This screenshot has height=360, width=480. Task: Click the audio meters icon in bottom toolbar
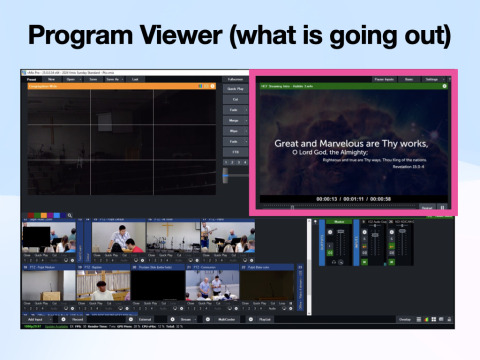click(x=426, y=319)
